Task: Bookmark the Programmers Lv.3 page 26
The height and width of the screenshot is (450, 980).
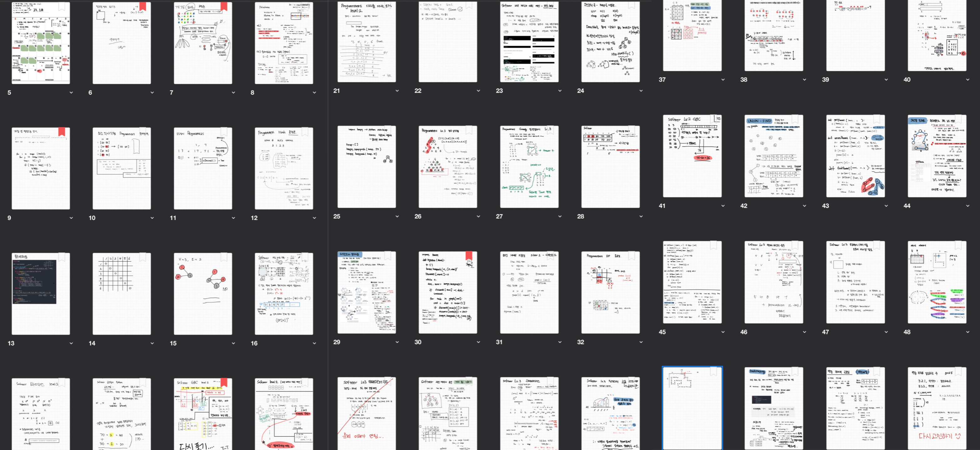Action: pos(469,130)
